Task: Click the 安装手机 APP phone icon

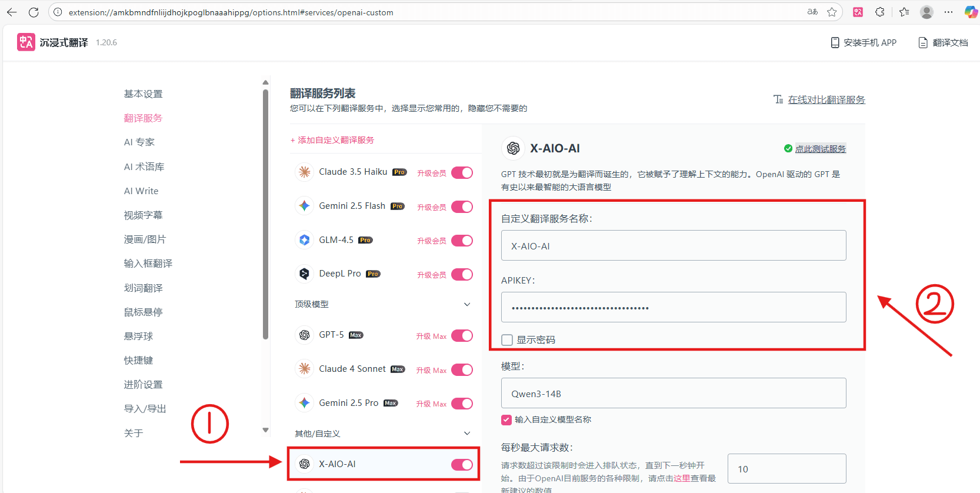Action: click(x=835, y=42)
